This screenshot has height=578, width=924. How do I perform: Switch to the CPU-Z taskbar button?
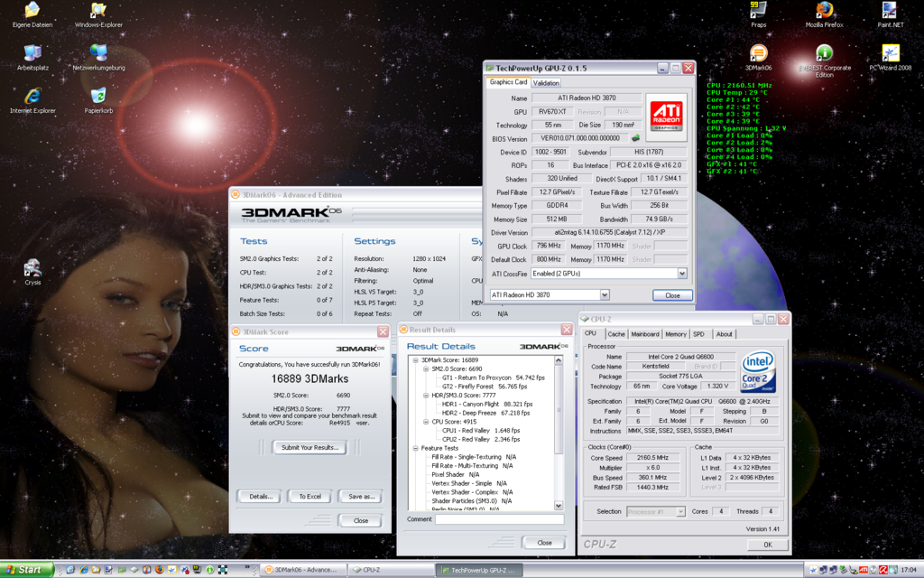click(389, 571)
